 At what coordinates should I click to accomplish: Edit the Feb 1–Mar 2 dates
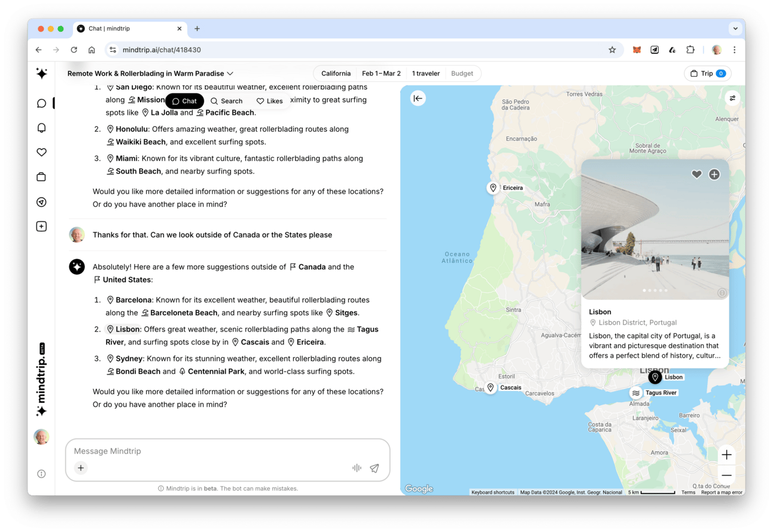381,74
